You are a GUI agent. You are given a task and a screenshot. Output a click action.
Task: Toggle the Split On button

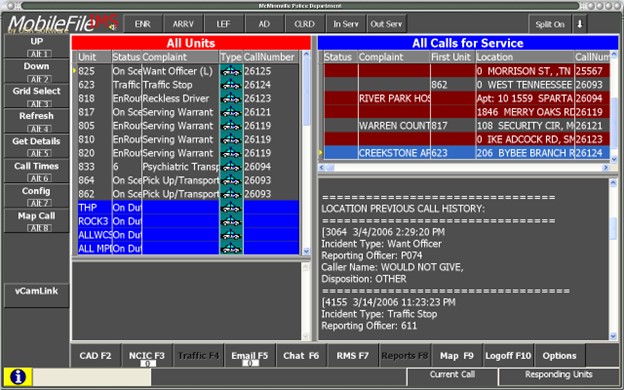tap(550, 24)
